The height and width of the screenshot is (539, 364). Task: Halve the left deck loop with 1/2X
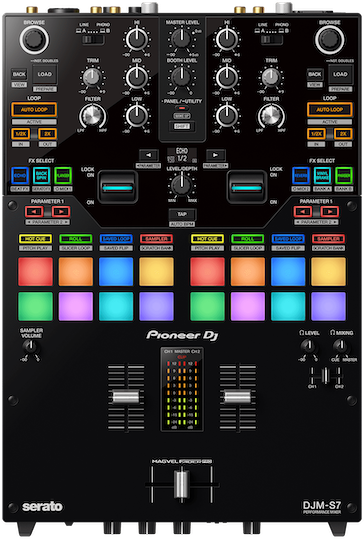pos(21,134)
